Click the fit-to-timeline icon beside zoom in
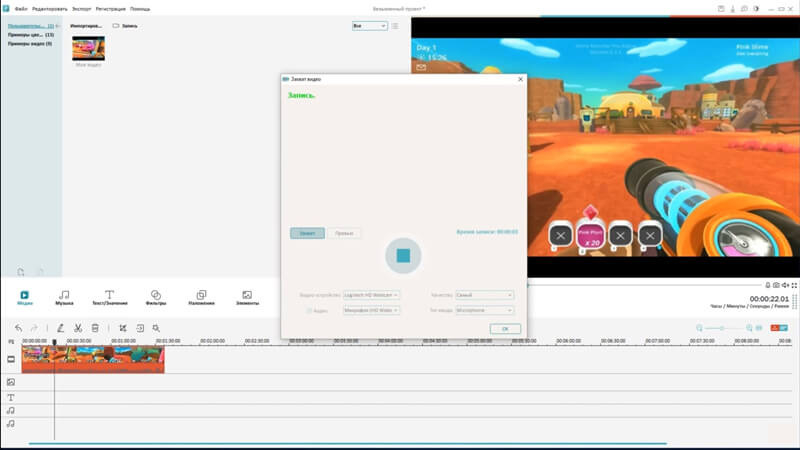The height and width of the screenshot is (450, 800). click(x=759, y=328)
